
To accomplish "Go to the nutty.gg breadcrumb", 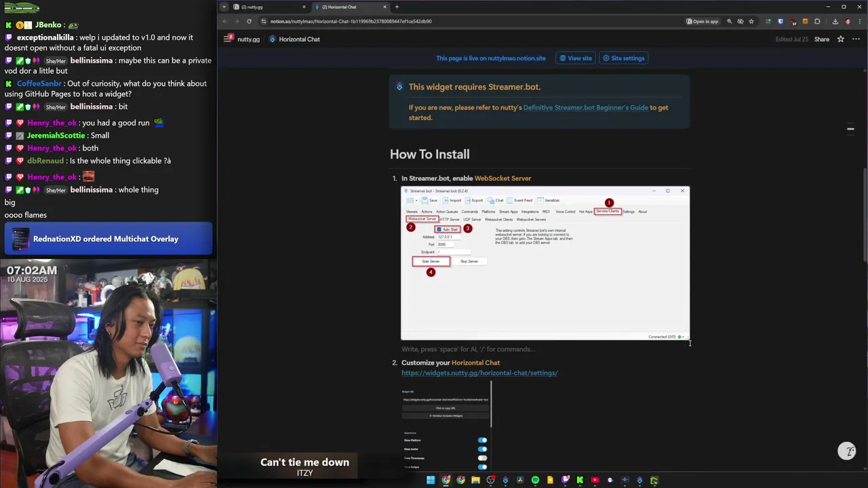I will coord(248,39).
